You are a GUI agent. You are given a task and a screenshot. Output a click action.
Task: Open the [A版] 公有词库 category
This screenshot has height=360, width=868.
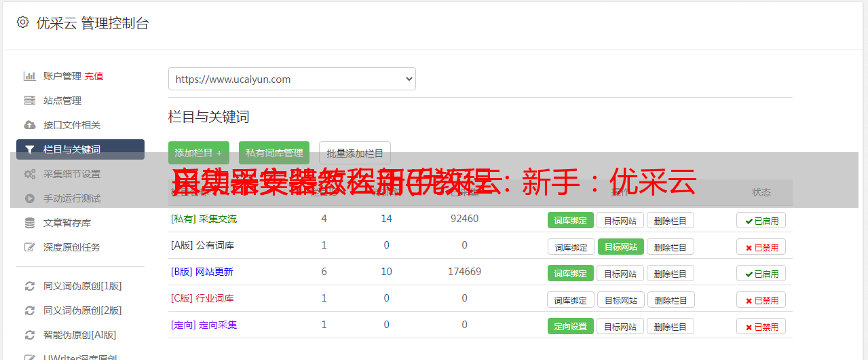[202, 245]
